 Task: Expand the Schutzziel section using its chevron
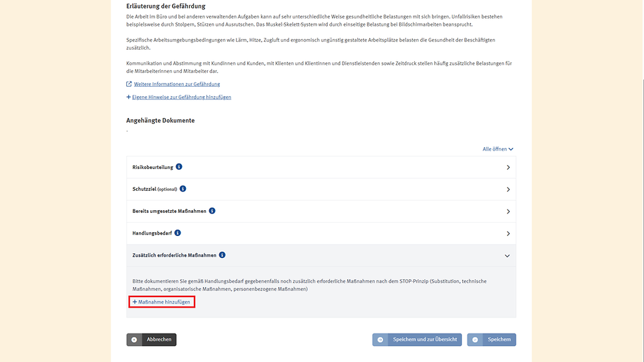click(x=508, y=190)
